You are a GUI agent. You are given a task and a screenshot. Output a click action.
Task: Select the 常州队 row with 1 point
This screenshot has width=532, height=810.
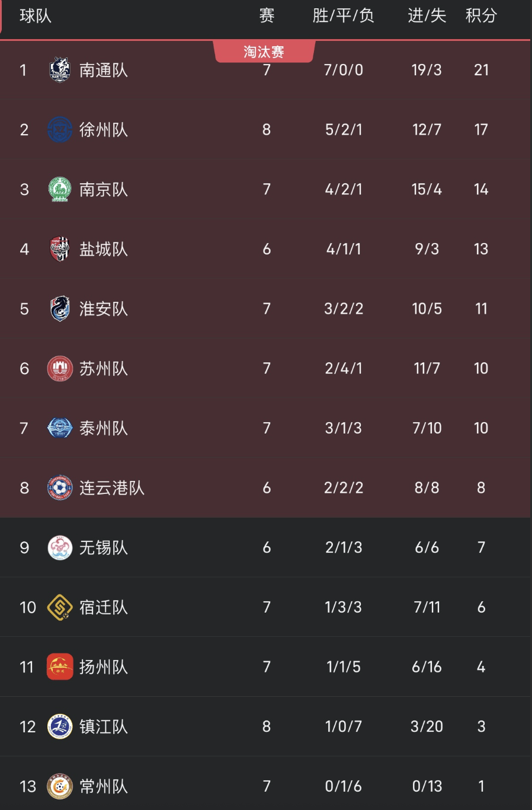[x=266, y=786]
